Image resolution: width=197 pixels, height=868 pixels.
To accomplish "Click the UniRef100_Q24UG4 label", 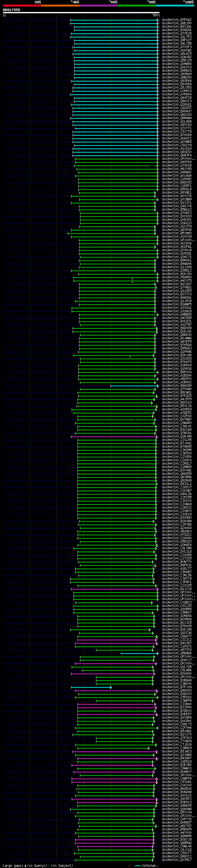I will pyautogui.click(x=177, y=528).
